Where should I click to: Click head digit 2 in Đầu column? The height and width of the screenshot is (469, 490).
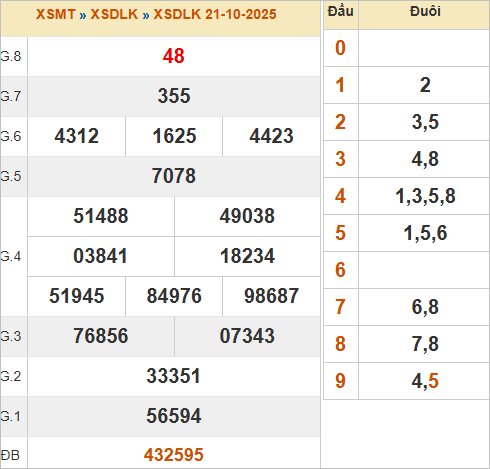340,122
